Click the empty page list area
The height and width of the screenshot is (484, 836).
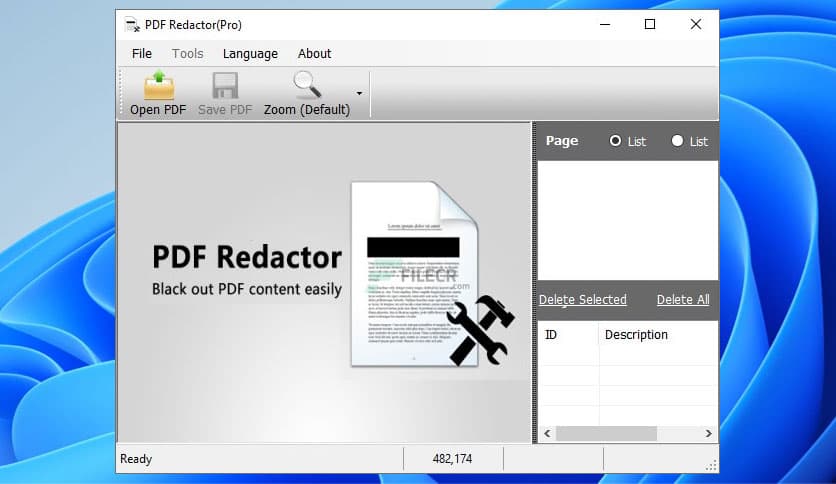628,221
